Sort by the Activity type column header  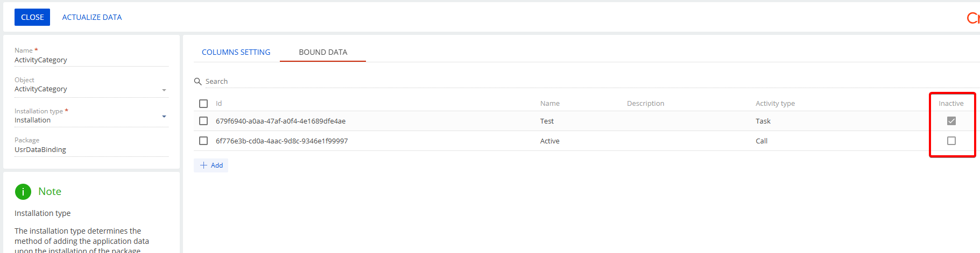(x=775, y=104)
